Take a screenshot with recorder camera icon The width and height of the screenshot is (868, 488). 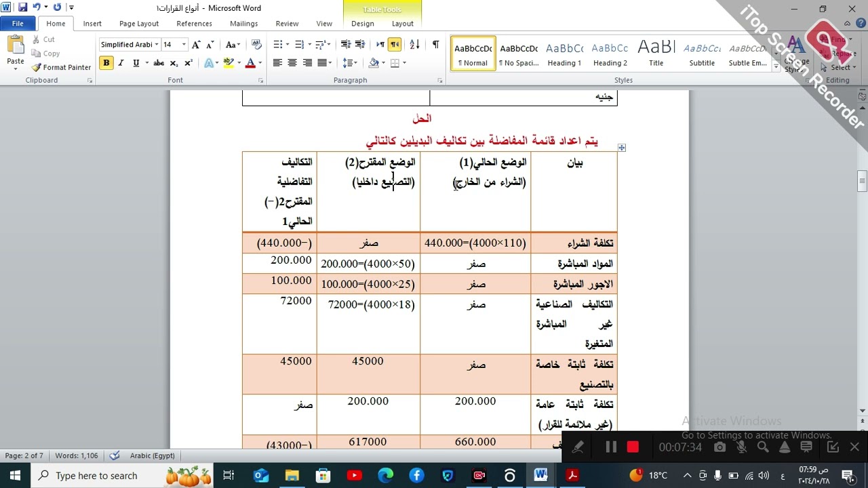(719, 447)
